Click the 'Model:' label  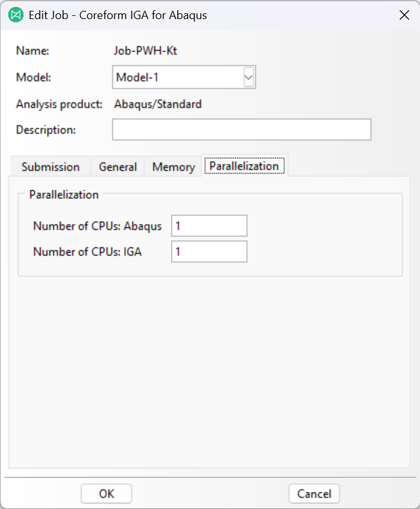tap(34, 78)
